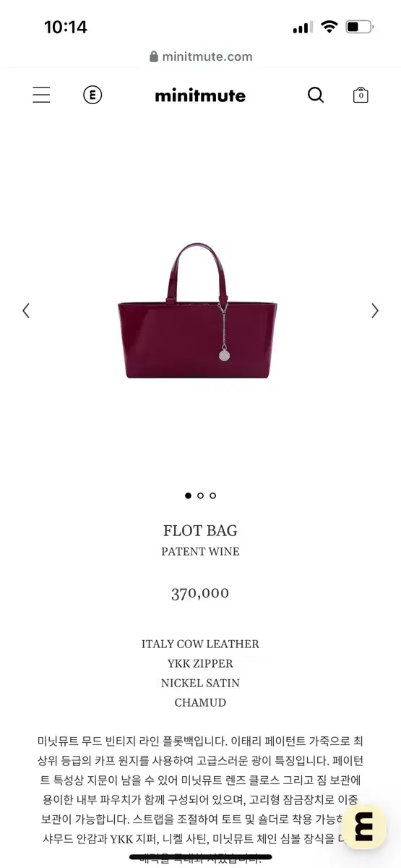Tap the yellow chat widget icon

tap(364, 826)
